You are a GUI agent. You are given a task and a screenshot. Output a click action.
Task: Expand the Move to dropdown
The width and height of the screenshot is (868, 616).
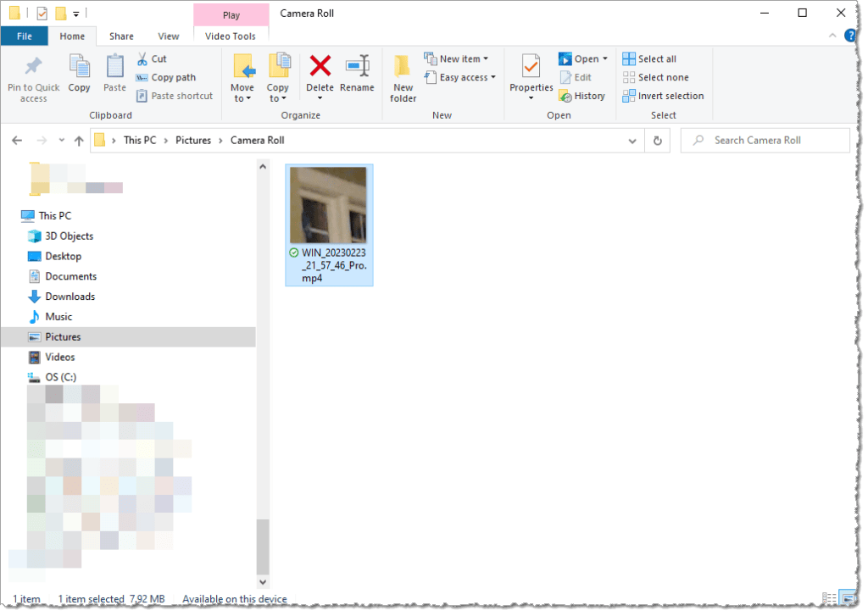pyautogui.click(x=242, y=98)
